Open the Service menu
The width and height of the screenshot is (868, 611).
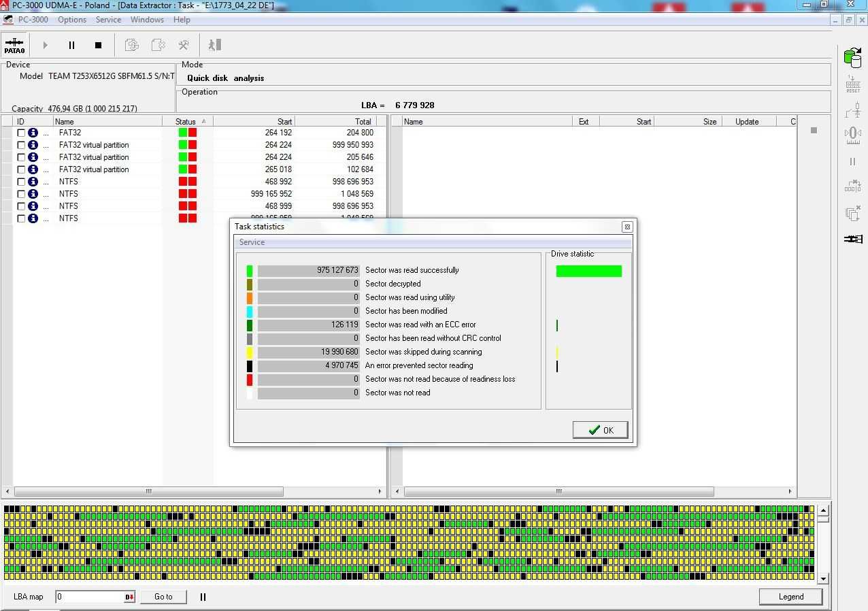pyautogui.click(x=108, y=20)
